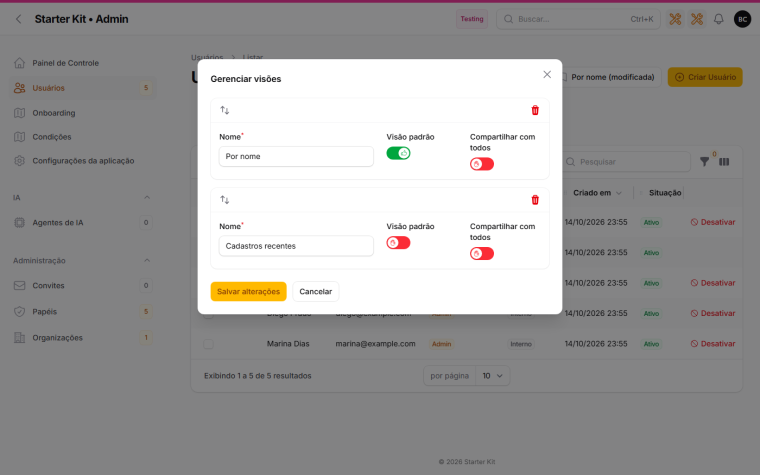The height and width of the screenshot is (475, 760).
Task: Go to Painel de Controle
Action: point(65,63)
